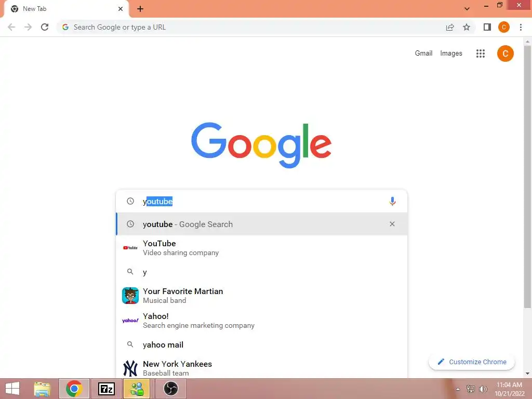Open the Chrome side panel
Screen dimensions: 532x399
487,27
